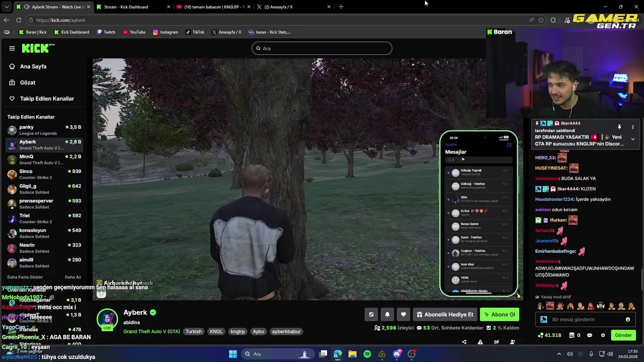Image resolution: width=644 pixels, height=362 pixels.
Task: Click the moderator hammer icon in chat input
Action: [543, 319]
